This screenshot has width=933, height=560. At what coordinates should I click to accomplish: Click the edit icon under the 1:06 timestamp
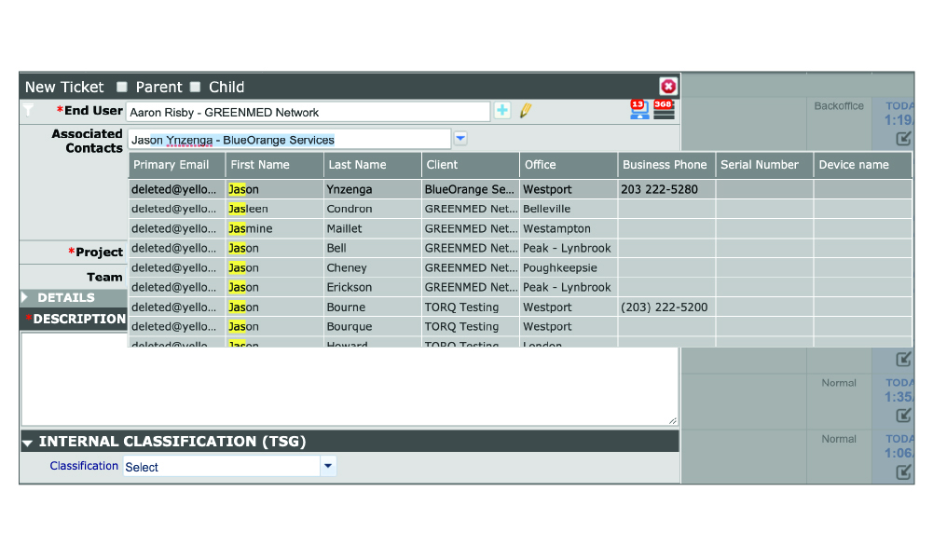pos(902,471)
